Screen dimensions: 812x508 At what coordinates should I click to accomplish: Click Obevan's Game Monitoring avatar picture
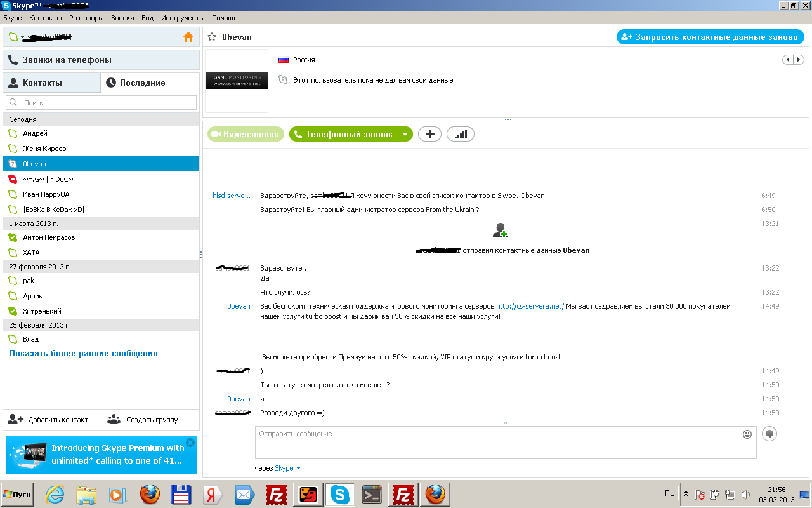pyautogui.click(x=237, y=81)
